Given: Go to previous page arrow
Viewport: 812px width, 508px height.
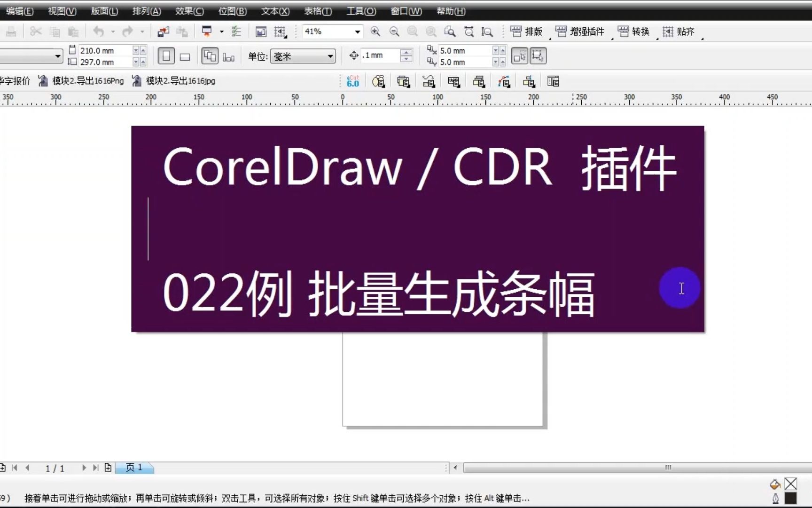Looking at the screenshot, I should pos(27,468).
